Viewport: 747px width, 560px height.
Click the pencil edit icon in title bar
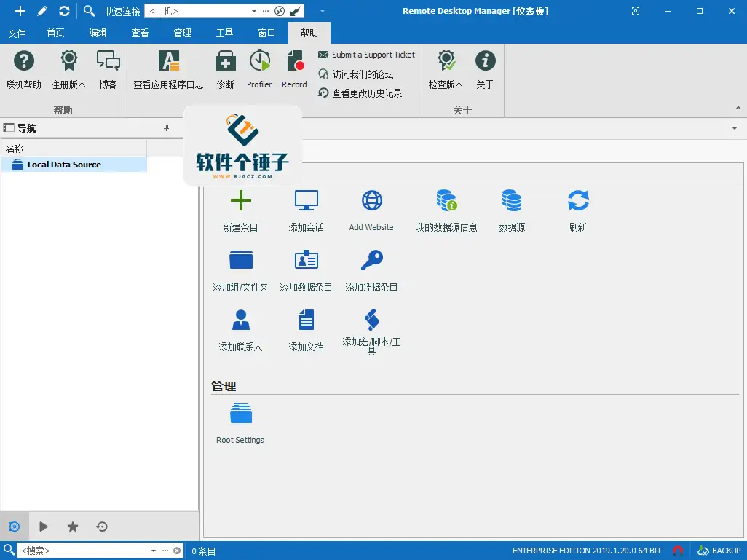pyautogui.click(x=42, y=11)
